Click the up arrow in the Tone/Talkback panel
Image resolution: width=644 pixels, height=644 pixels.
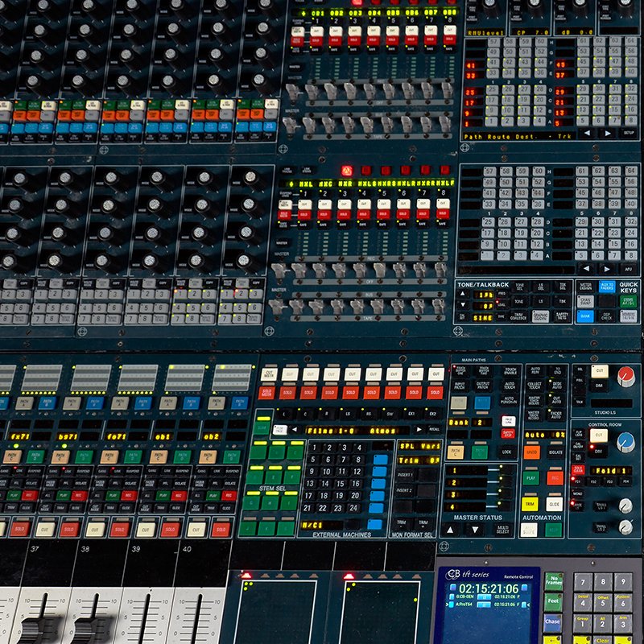click(462, 294)
